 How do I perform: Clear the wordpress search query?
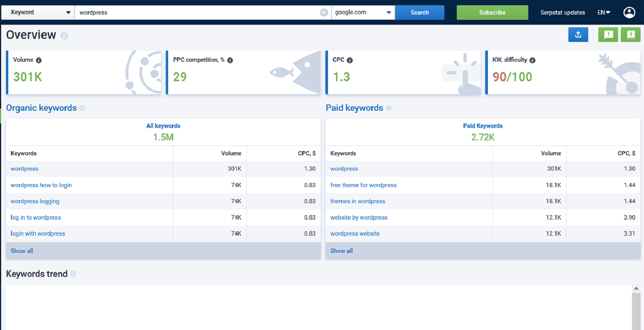click(x=324, y=13)
